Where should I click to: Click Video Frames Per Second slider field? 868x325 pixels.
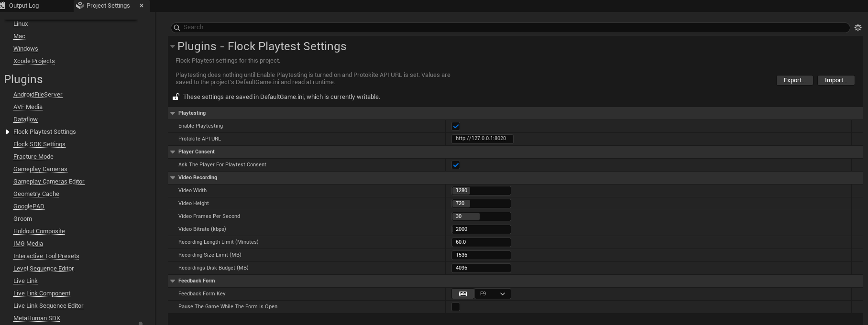482,217
